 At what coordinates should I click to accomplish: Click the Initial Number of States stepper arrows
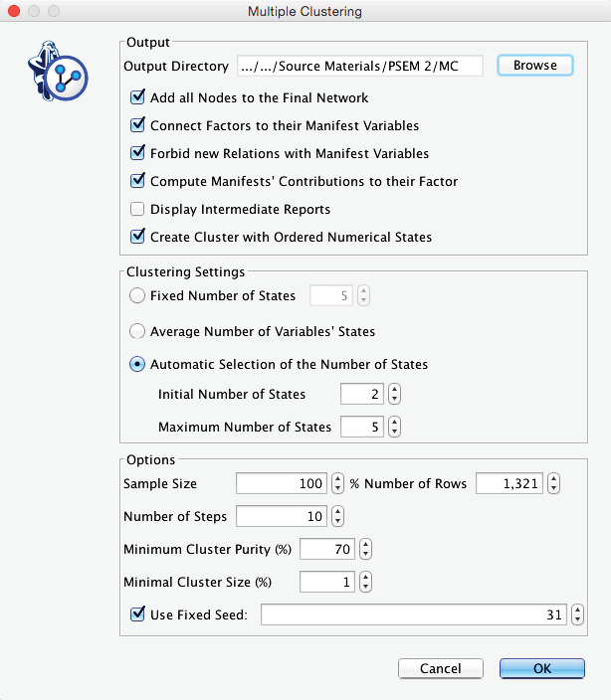[x=395, y=395]
